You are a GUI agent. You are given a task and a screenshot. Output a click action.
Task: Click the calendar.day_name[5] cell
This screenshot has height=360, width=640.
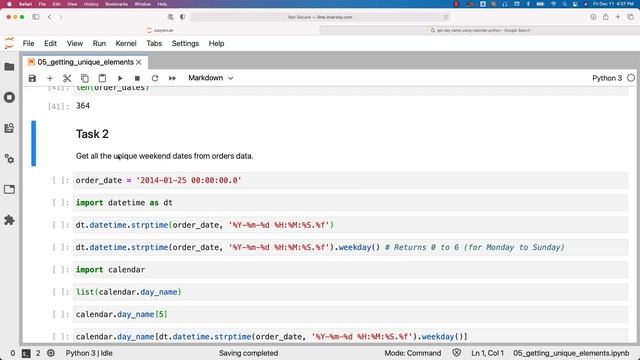[x=351, y=314]
